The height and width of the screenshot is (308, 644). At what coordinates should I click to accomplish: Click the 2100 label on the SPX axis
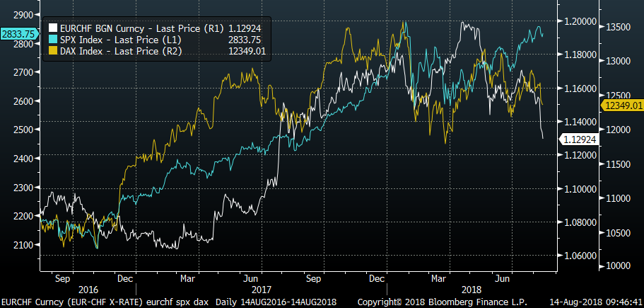point(25,246)
